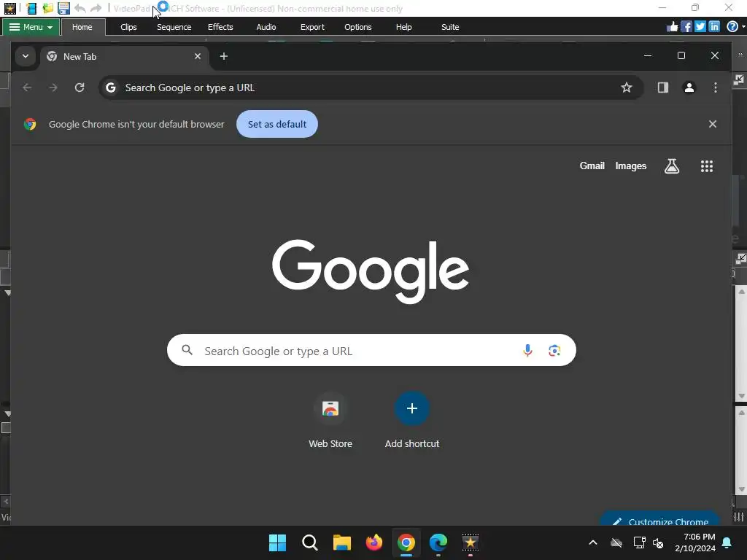
Task: Click Chrome back arrow
Action: pos(27,87)
